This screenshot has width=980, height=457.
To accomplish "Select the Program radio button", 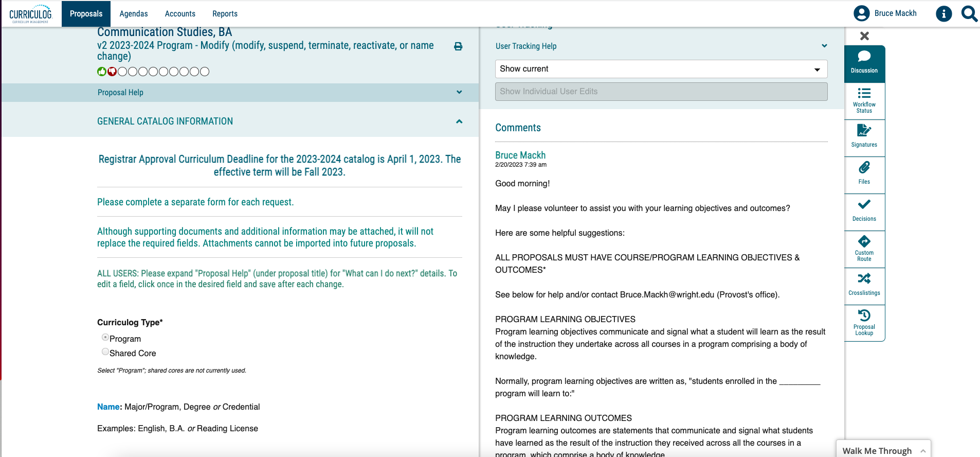I will pyautogui.click(x=105, y=338).
